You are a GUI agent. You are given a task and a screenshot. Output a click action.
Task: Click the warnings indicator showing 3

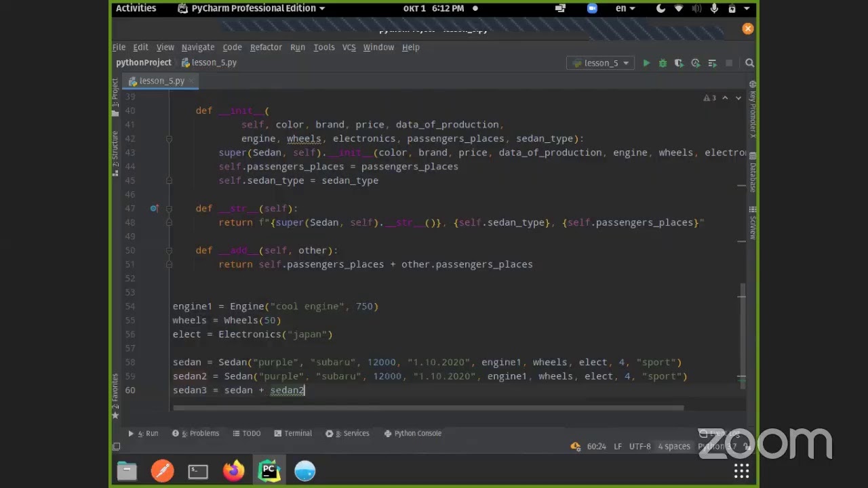(709, 98)
